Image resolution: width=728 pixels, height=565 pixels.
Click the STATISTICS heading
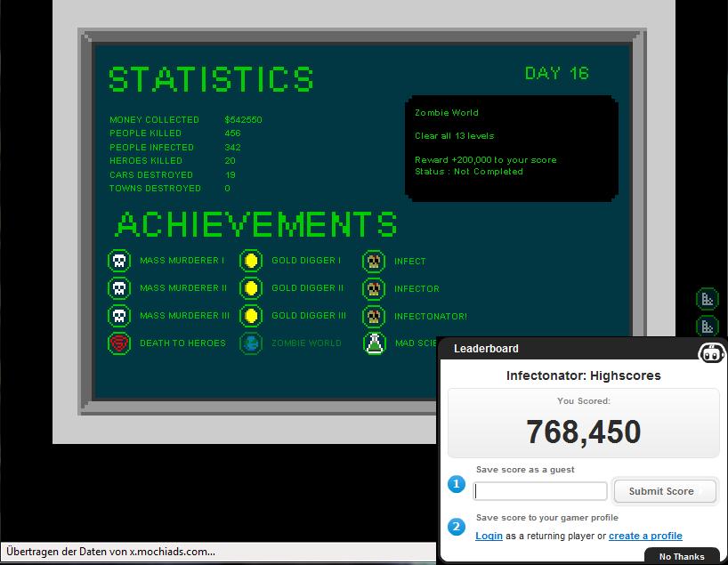pos(211,78)
